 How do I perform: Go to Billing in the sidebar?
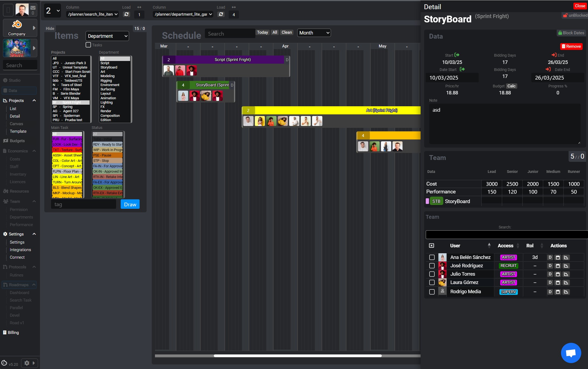click(13, 332)
